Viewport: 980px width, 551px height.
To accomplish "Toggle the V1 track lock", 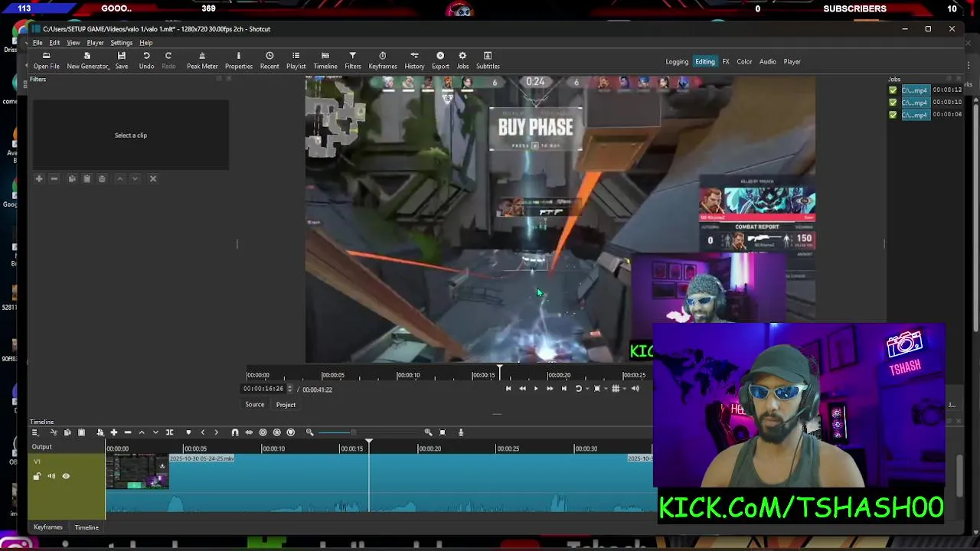I will pyautogui.click(x=37, y=476).
